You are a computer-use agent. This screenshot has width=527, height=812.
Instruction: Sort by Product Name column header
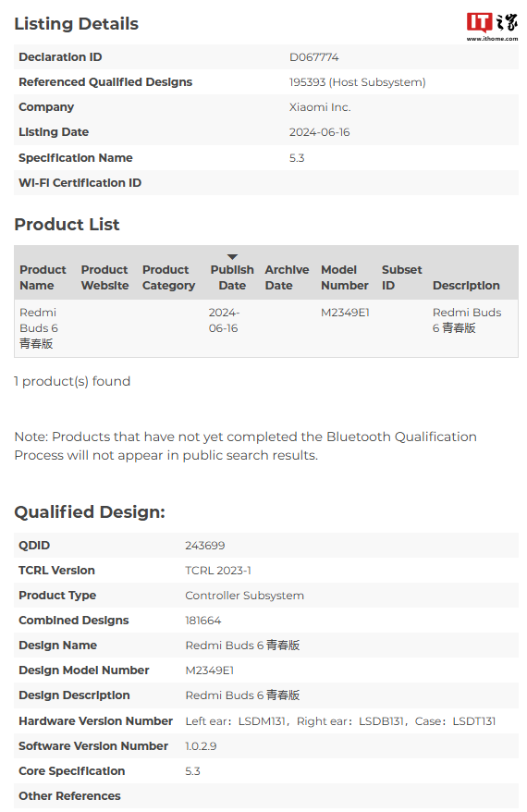(x=43, y=277)
